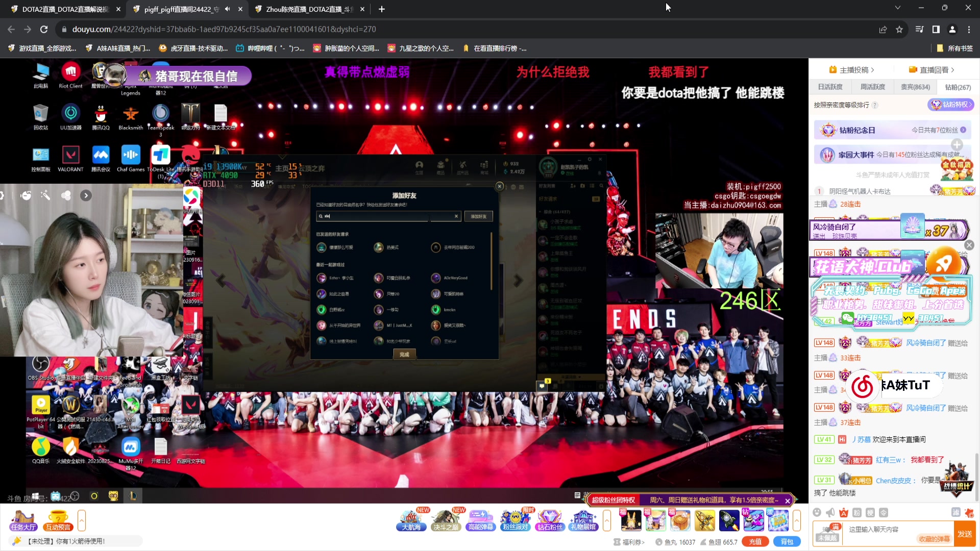Reload the page with browser refresh icon
The width and height of the screenshot is (980, 551).
[44, 30]
